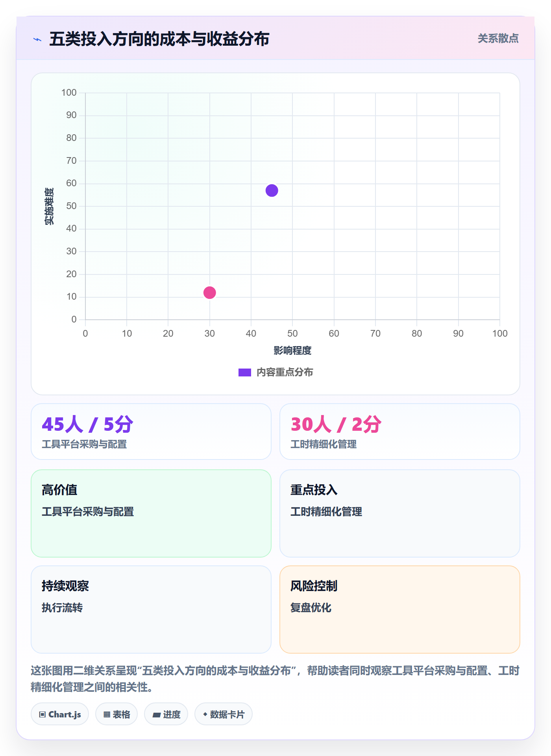Click the 数据卡片 tag chip

(x=224, y=714)
